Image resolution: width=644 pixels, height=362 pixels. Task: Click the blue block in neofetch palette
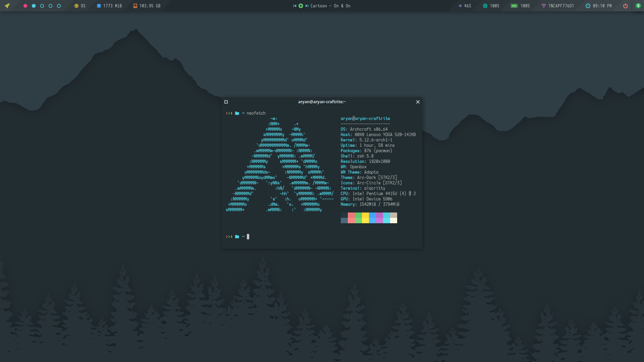click(x=372, y=218)
